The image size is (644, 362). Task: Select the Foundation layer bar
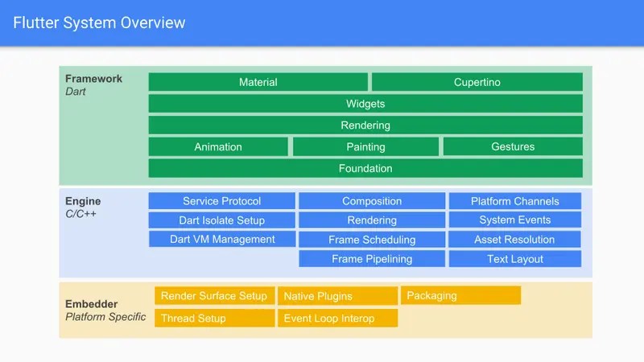365,168
